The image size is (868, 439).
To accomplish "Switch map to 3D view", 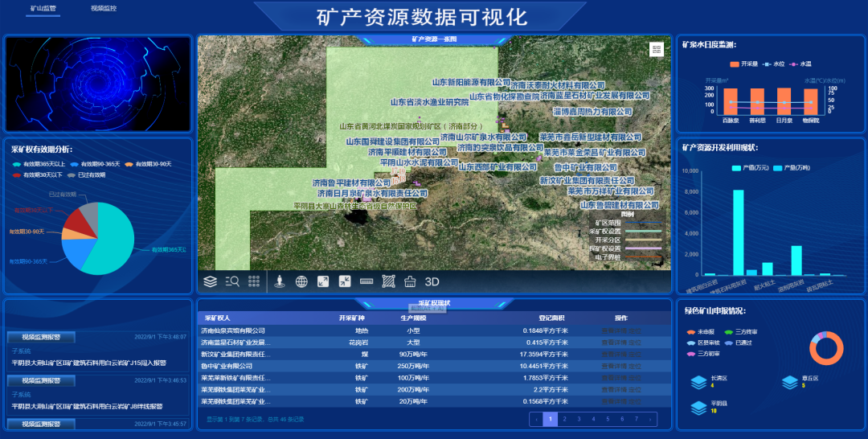I will pyautogui.click(x=432, y=281).
